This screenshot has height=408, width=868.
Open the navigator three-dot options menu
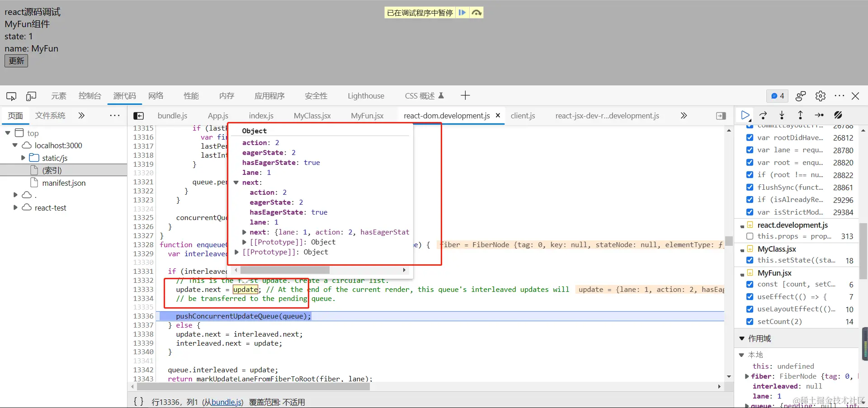pyautogui.click(x=115, y=116)
